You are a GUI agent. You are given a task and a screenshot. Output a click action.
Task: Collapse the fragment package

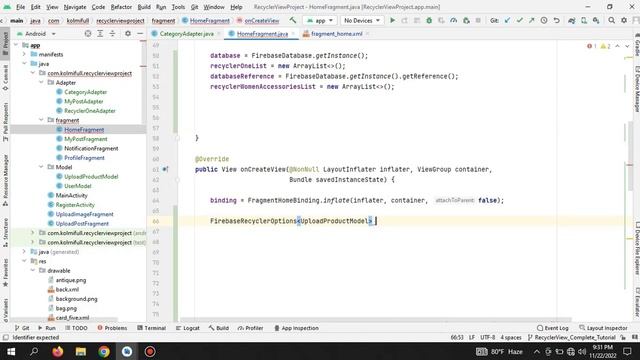tap(41, 120)
